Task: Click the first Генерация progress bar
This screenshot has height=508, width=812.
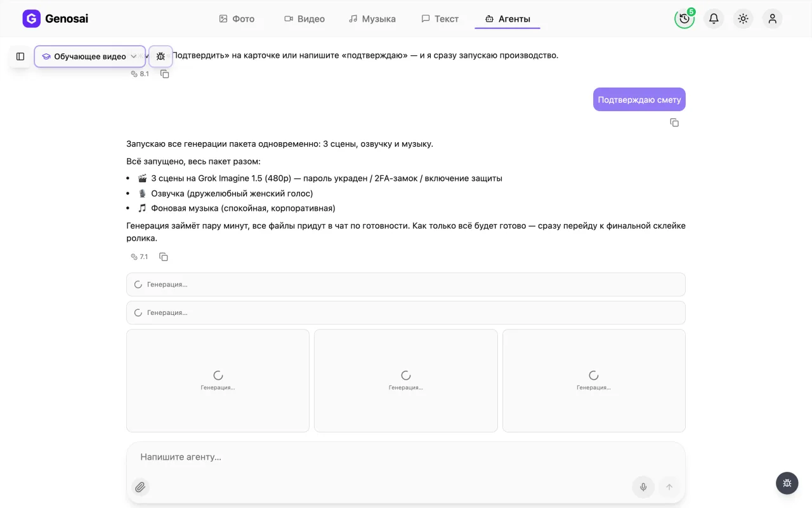Action: [406, 284]
